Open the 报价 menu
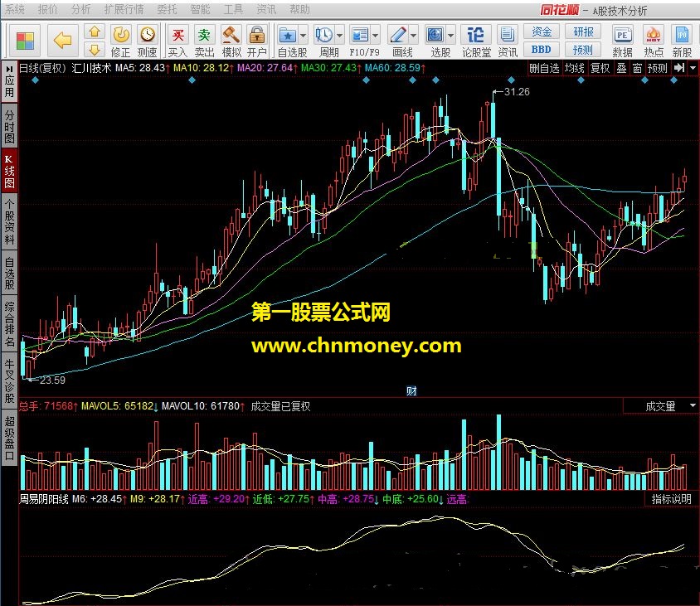Screen dimensions: 700x606 [x=47, y=9]
